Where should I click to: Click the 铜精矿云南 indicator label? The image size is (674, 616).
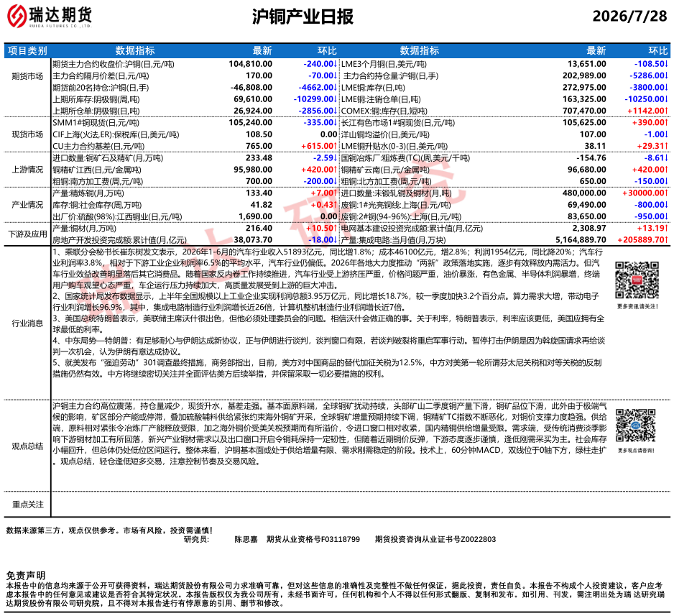(x=385, y=170)
